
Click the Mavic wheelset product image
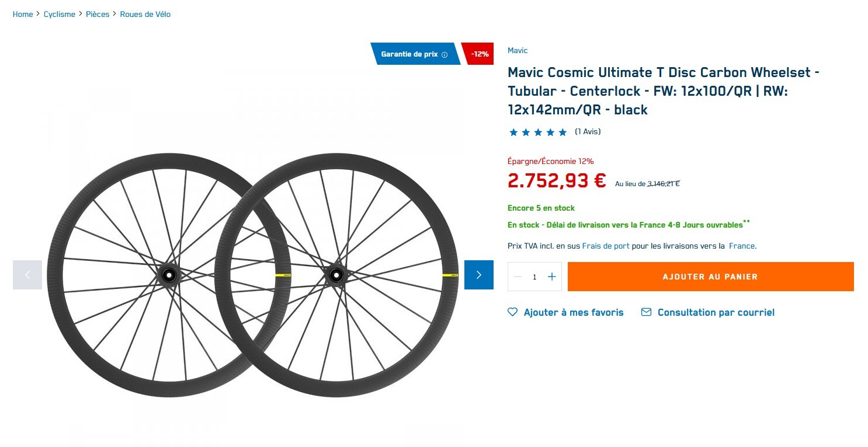tap(252, 275)
